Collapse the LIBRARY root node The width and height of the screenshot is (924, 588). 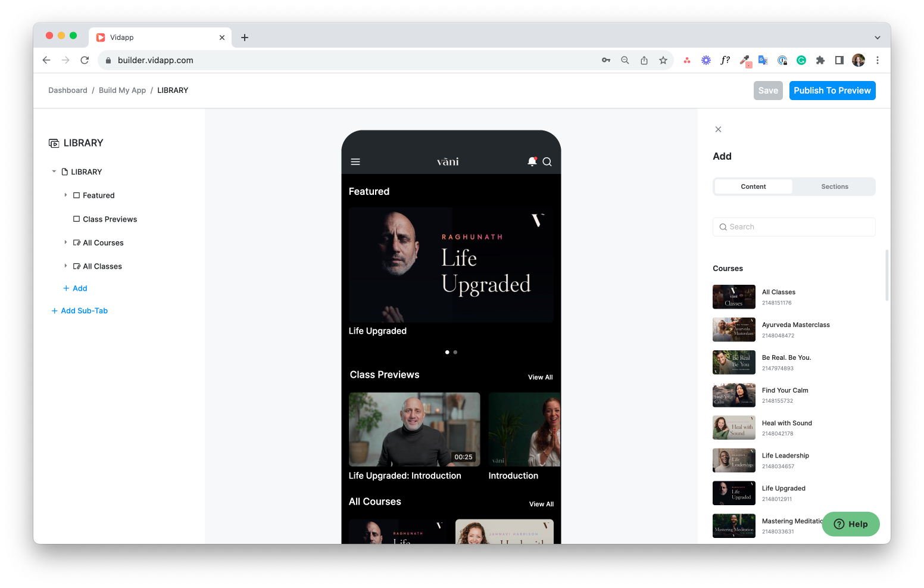point(54,172)
